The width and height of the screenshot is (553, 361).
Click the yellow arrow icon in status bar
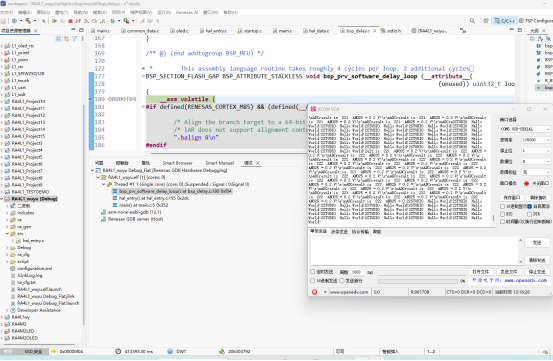54,351
